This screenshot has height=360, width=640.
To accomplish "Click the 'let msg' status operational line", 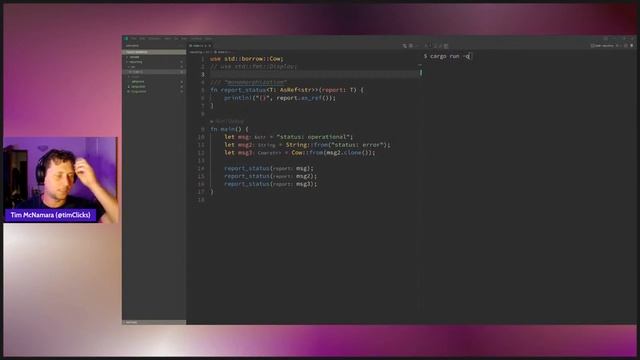I will pyautogui.click(x=288, y=137).
